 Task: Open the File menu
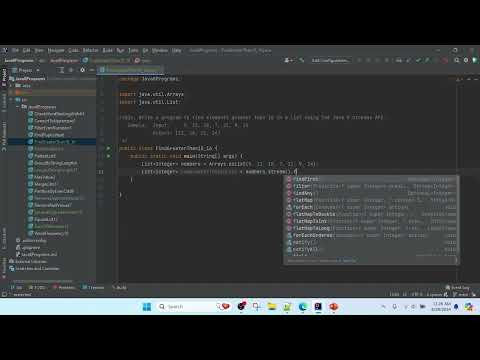pyautogui.click(x=15, y=50)
